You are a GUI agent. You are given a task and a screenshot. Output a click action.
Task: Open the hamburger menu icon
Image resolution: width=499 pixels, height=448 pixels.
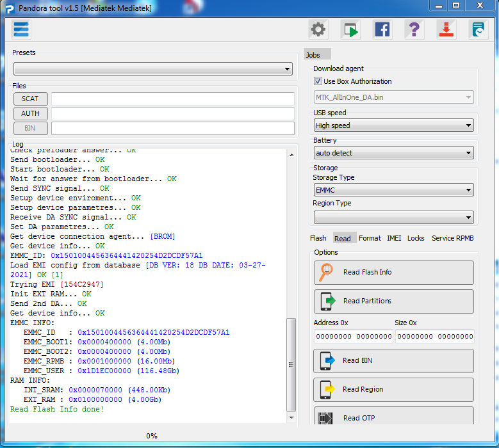click(21, 29)
